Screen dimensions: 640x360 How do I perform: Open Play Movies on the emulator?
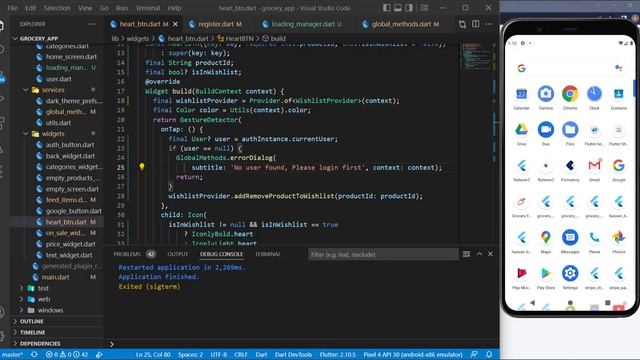(521, 273)
